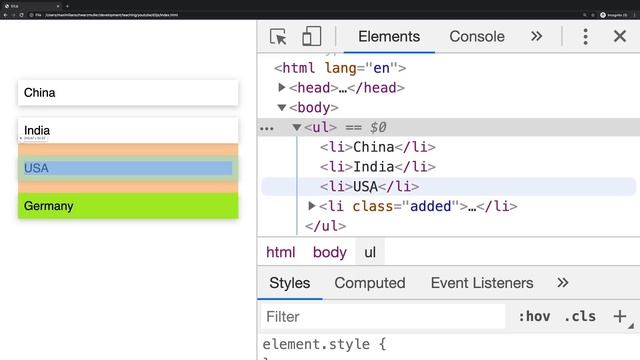The height and width of the screenshot is (360, 640).
Task: Open the Computed pane tab
Action: [370, 283]
